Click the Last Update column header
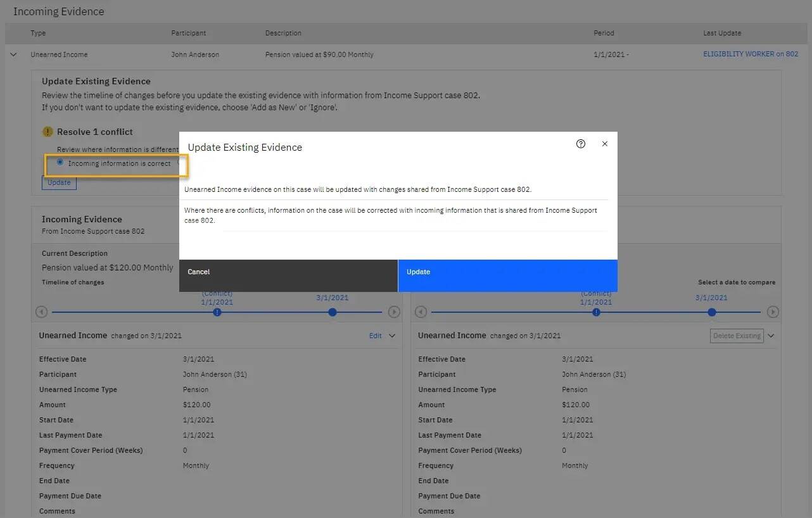This screenshot has height=518, width=812. click(722, 33)
